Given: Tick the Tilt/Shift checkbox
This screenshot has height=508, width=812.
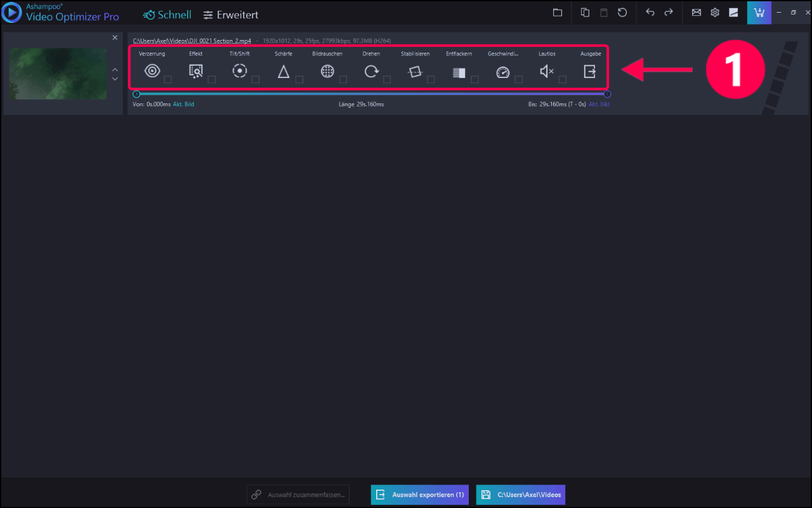Looking at the screenshot, I should pyautogui.click(x=256, y=80).
